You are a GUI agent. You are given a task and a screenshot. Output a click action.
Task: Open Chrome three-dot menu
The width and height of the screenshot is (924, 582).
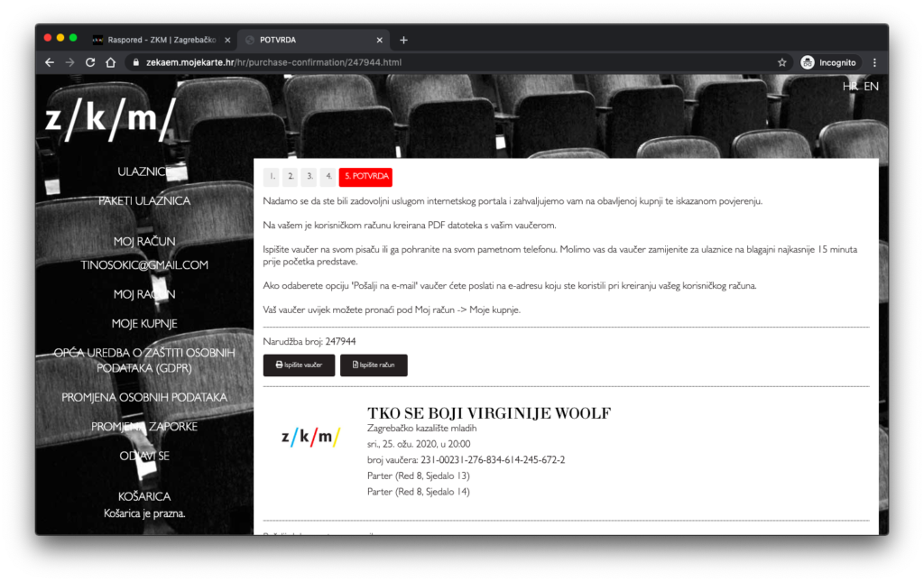(x=874, y=62)
